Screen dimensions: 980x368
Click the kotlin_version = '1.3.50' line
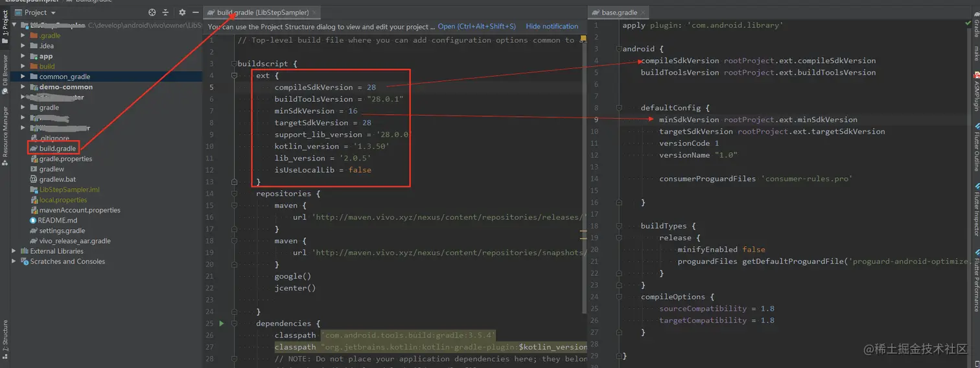click(x=332, y=147)
